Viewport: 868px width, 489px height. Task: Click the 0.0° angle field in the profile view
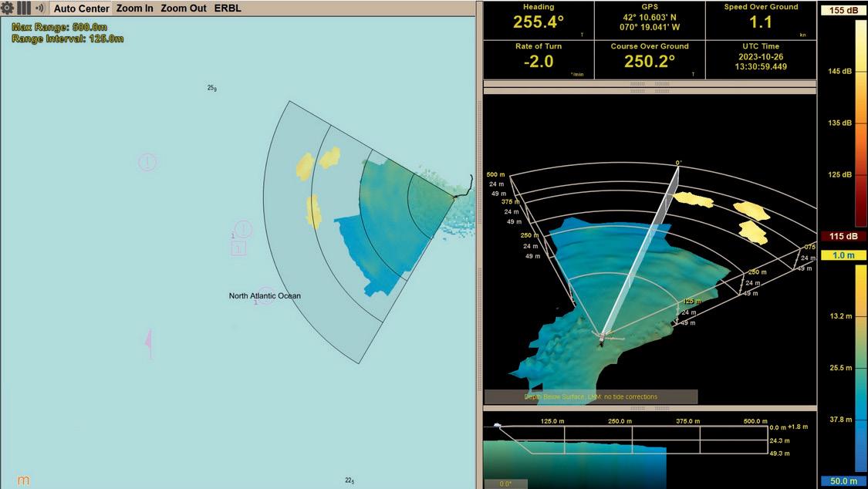[x=505, y=484]
